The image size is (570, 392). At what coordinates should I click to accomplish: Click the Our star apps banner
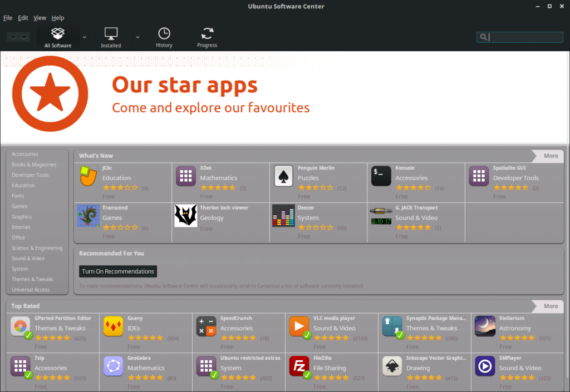[x=285, y=98]
